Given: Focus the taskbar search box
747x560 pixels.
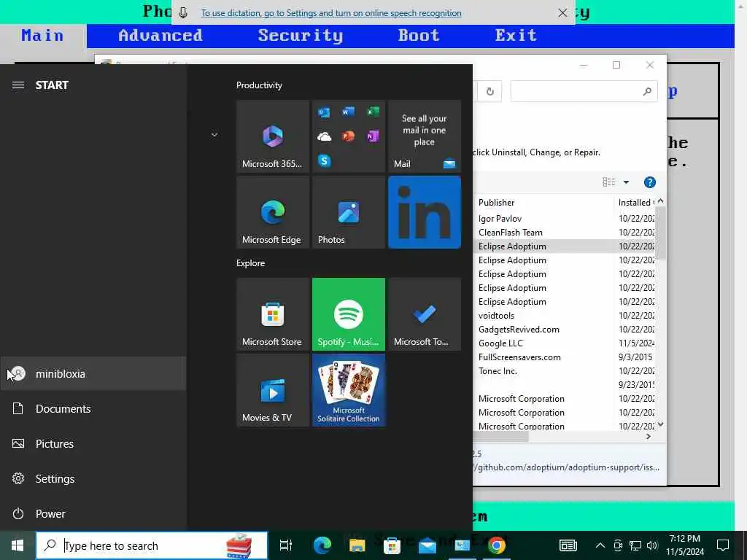Looking at the screenshot, I should click(152, 545).
